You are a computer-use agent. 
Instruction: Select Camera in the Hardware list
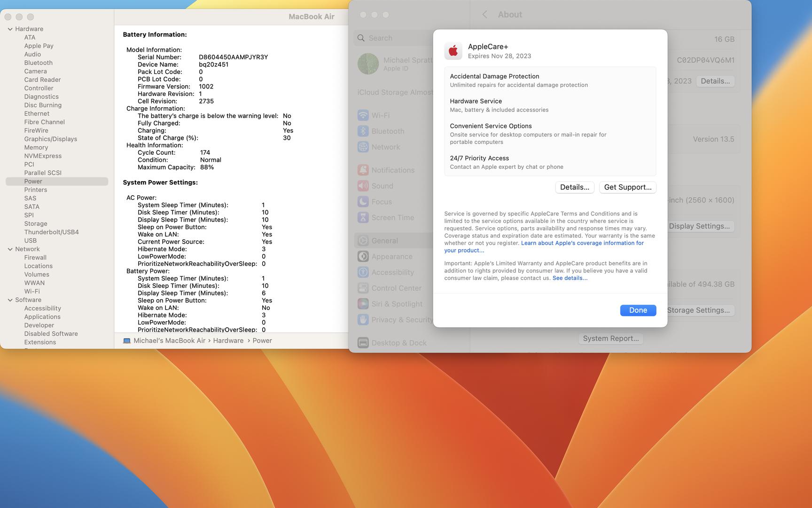pos(35,71)
